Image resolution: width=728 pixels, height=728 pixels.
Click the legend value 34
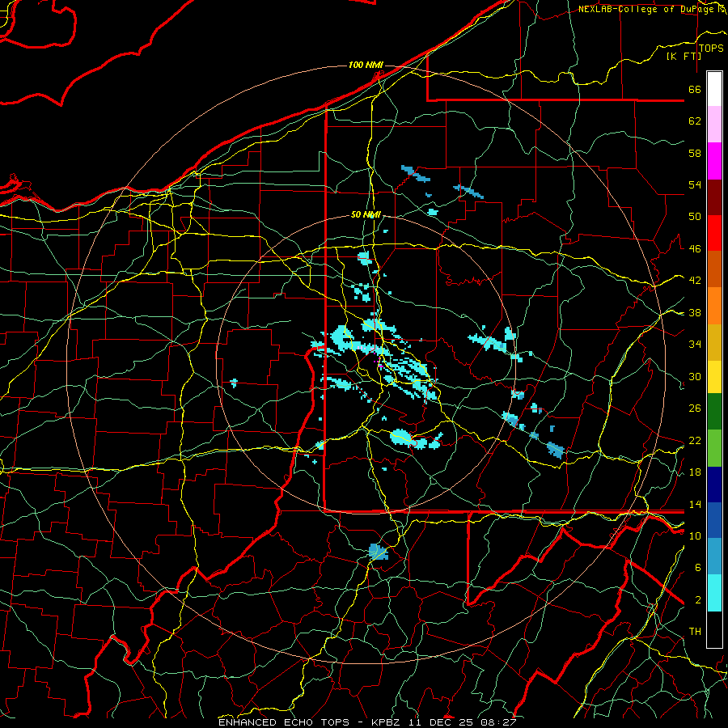695,345
